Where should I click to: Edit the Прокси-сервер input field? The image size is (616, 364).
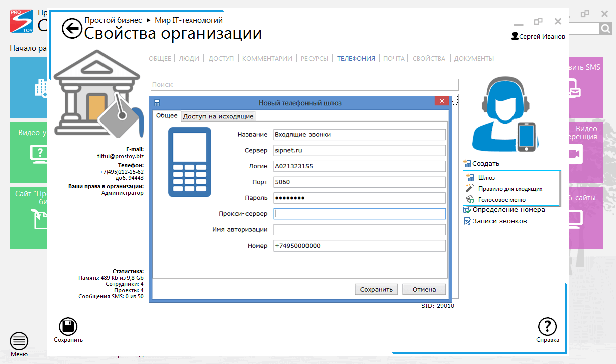[x=358, y=213]
